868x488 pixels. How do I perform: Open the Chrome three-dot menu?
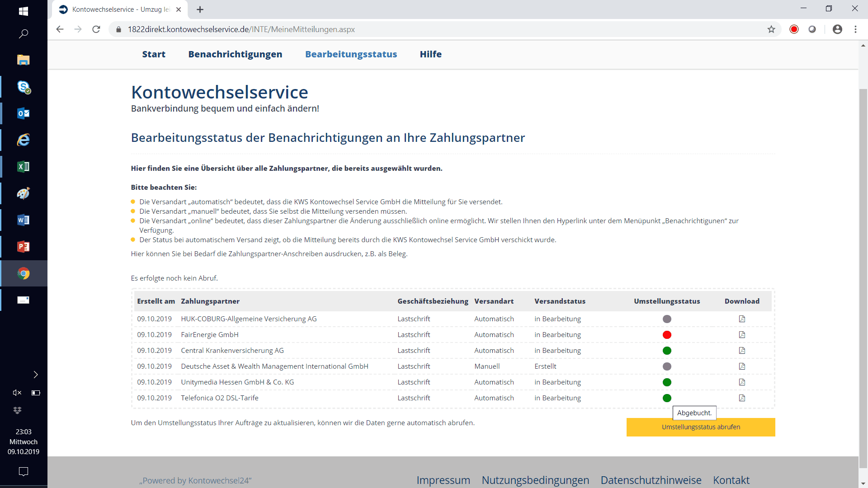(x=855, y=29)
